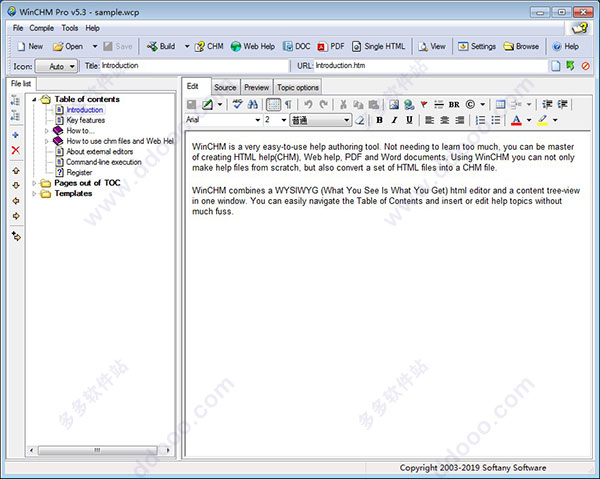The image size is (600, 479).
Task: Insert a hyperlink with globe icon
Action: click(x=409, y=104)
